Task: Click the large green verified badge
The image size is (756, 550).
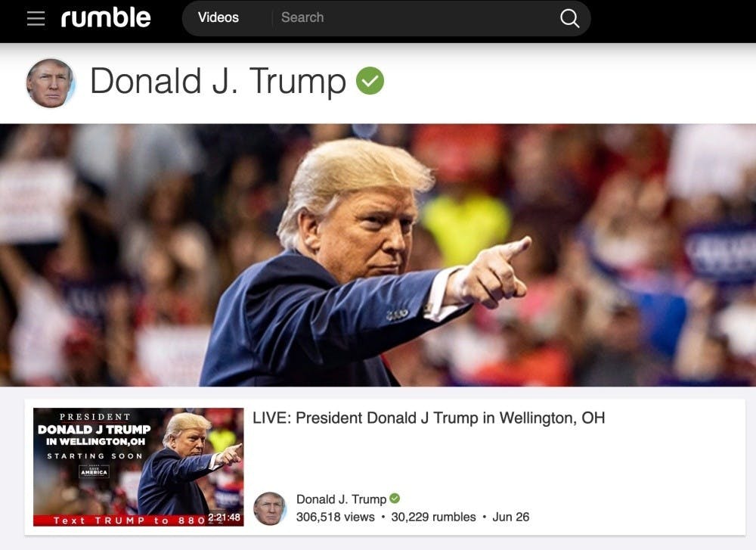Action: click(370, 80)
